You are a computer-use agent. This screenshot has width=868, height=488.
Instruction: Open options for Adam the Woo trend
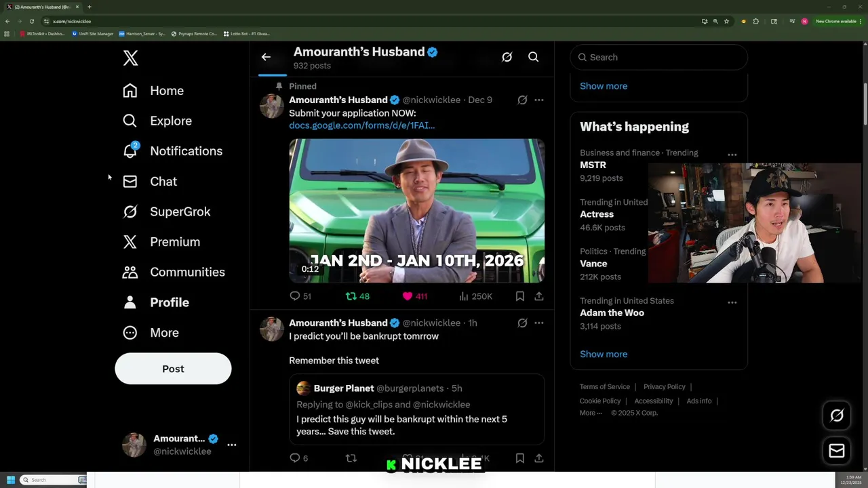click(732, 302)
